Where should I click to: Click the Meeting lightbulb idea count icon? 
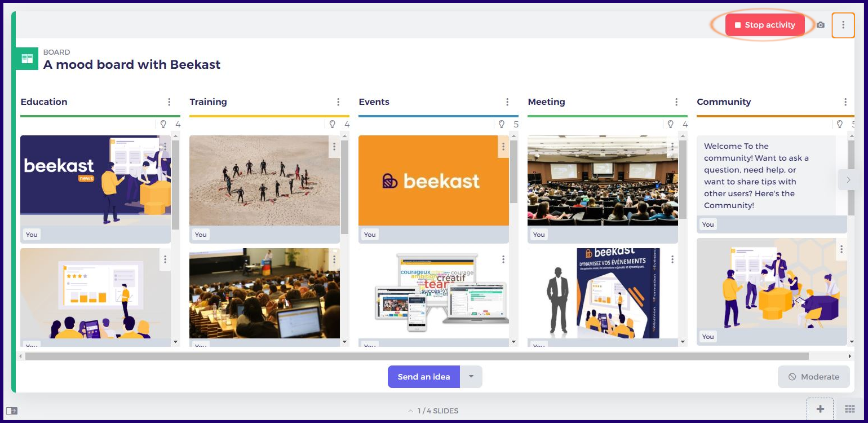[671, 124]
